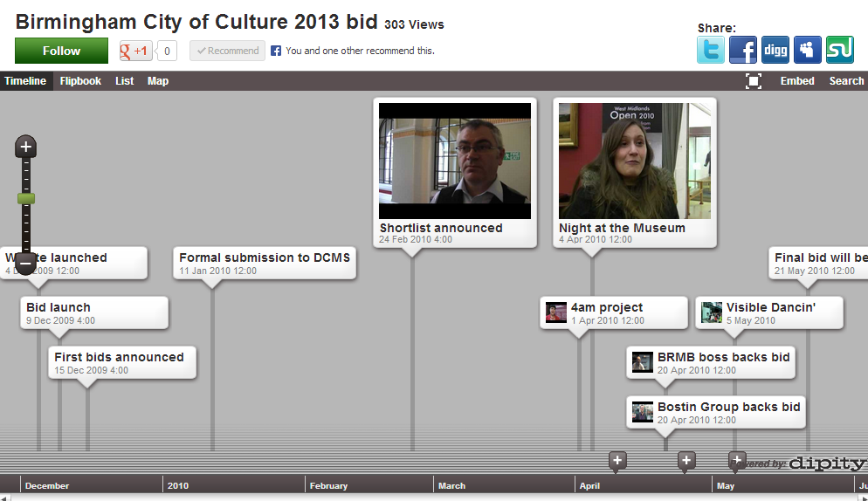Click the Google +1 button
The height and width of the screenshot is (501, 868).
click(136, 51)
